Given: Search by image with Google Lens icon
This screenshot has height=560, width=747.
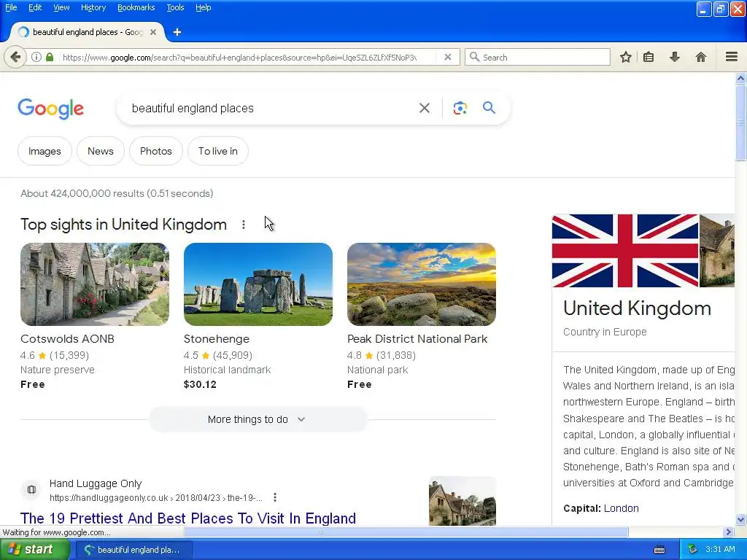Looking at the screenshot, I should [460, 108].
